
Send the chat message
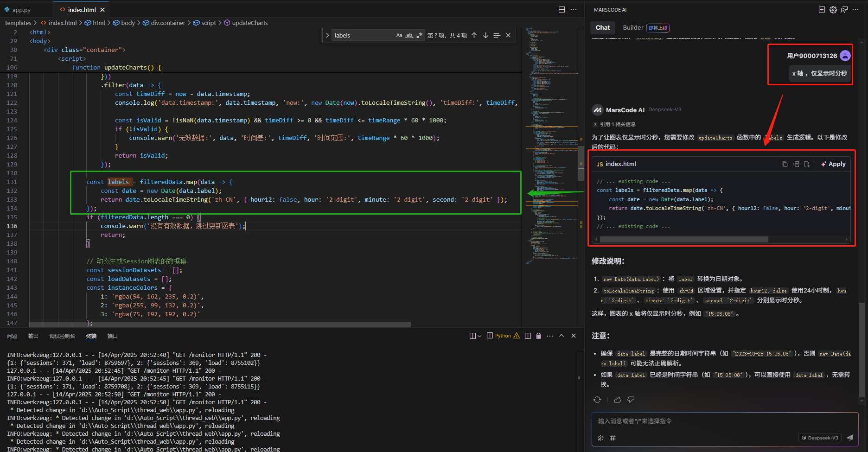850,438
